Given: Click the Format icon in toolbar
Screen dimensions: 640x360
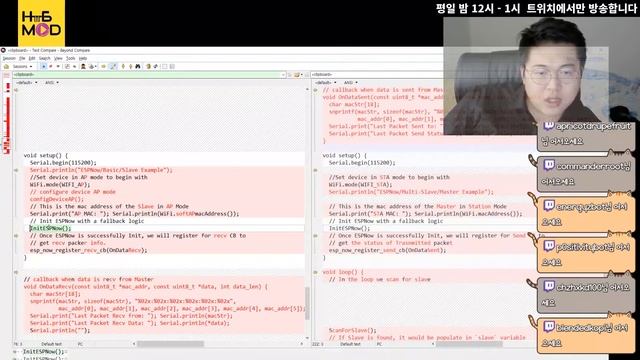Looking at the screenshot, I should point(91,66).
